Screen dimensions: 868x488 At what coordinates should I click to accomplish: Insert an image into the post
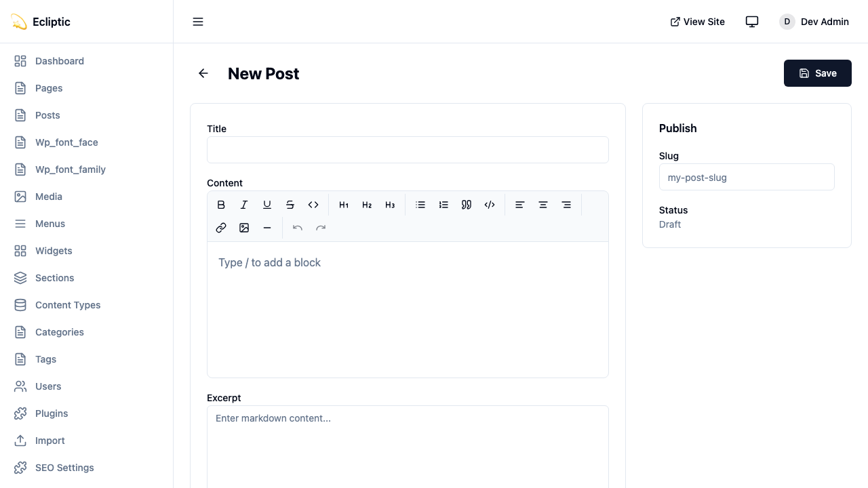(x=244, y=228)
